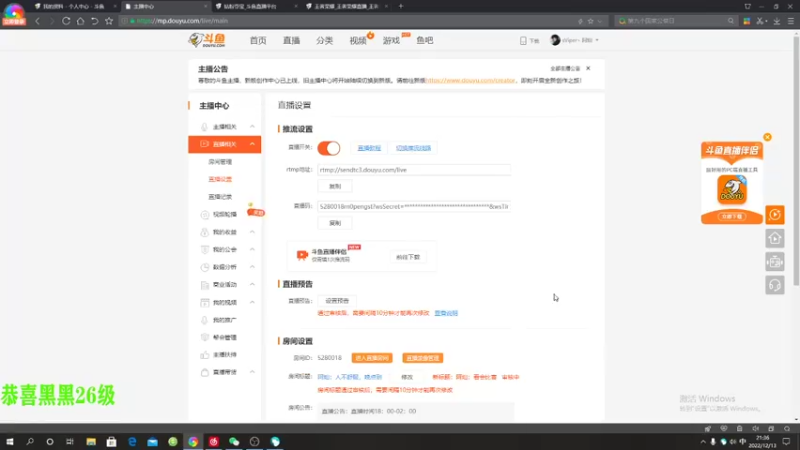The width and height of the screenshot is (800, 450).
Task: Click the headset support floating icon
Action: point(774,285)
